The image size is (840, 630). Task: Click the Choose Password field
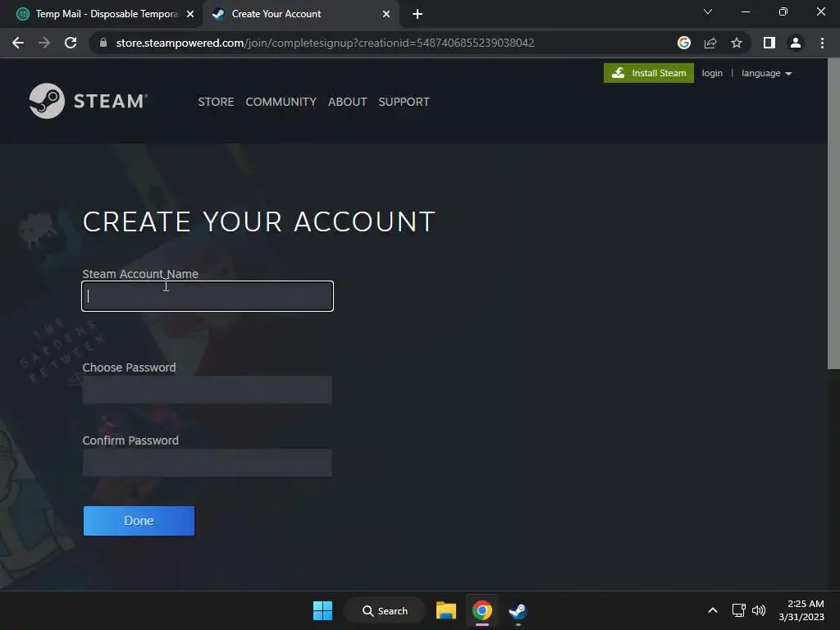[x=208, y=390]
